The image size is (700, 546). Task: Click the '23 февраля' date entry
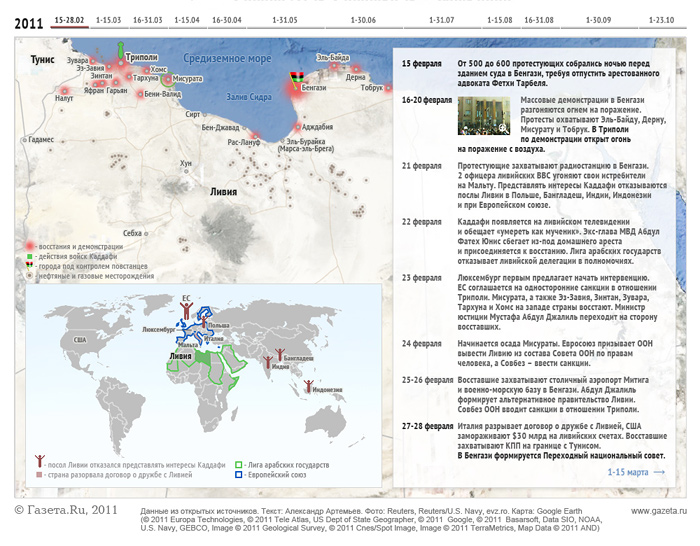(x=421, y=278)
